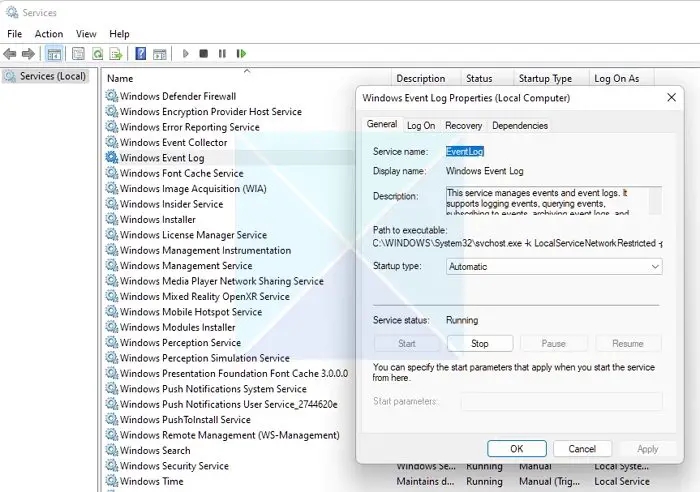Sort services by the Name column header
This screenshot has height=492, width=700.
pyautogui.click(x=246, y=78)
